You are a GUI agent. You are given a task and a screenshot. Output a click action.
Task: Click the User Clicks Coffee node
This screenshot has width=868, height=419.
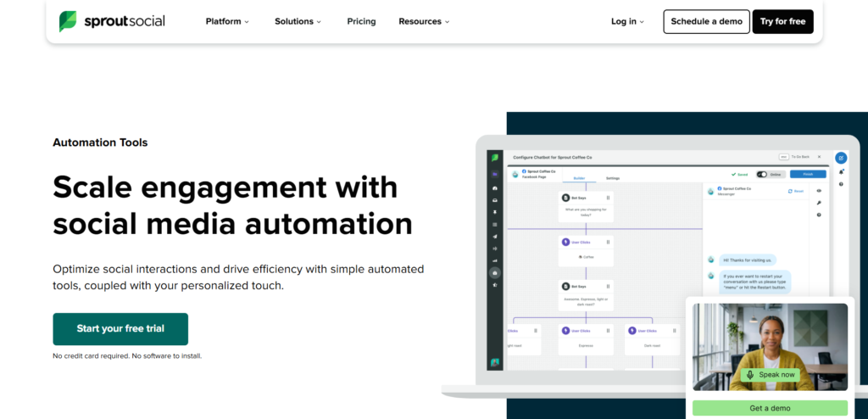586,250
